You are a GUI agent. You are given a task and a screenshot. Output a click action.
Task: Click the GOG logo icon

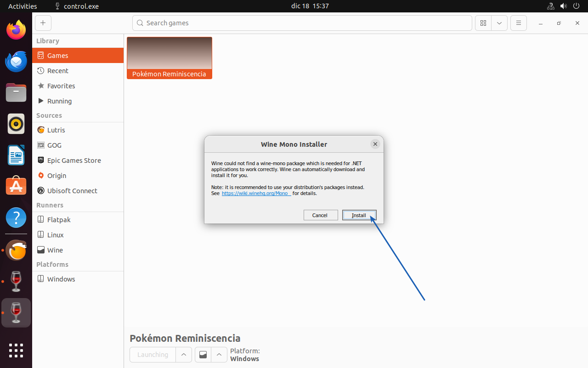point(40,145)
